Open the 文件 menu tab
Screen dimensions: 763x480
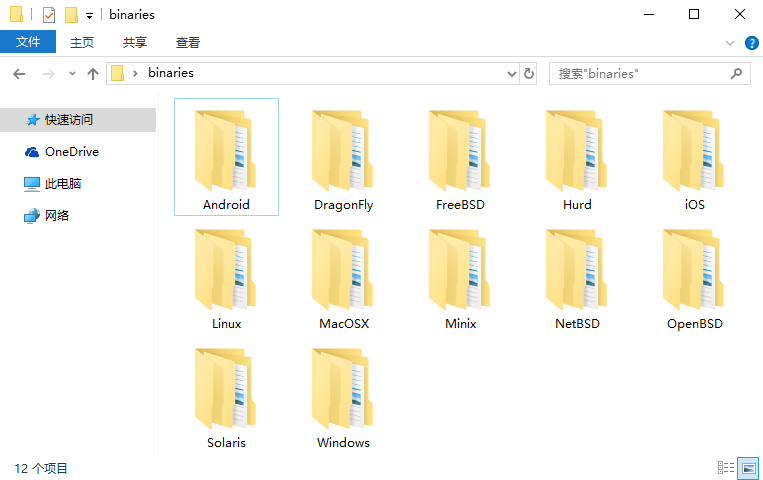[x=28, y=42]
